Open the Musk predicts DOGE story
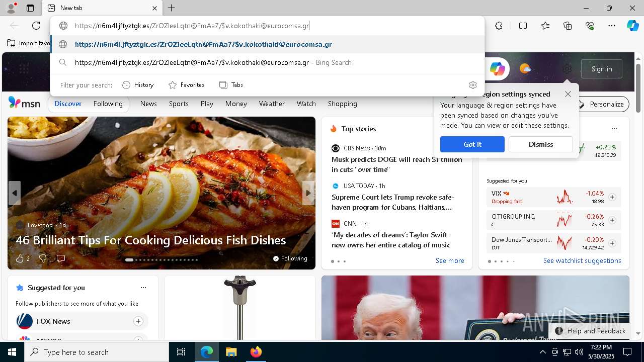Image resolution: width=644 pixels, height=362 pixels. [x=396, y=164]
